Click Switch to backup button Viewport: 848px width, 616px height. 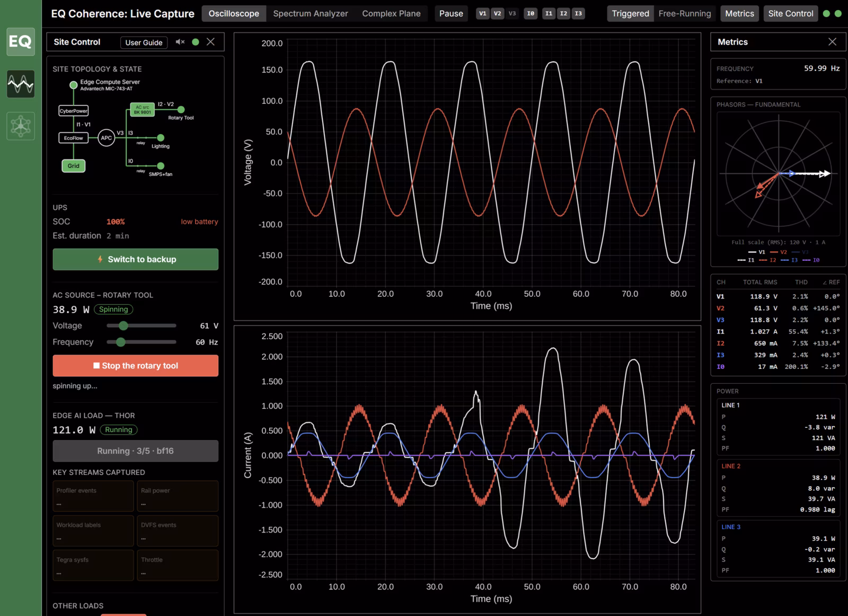click(x=135, y=259)
